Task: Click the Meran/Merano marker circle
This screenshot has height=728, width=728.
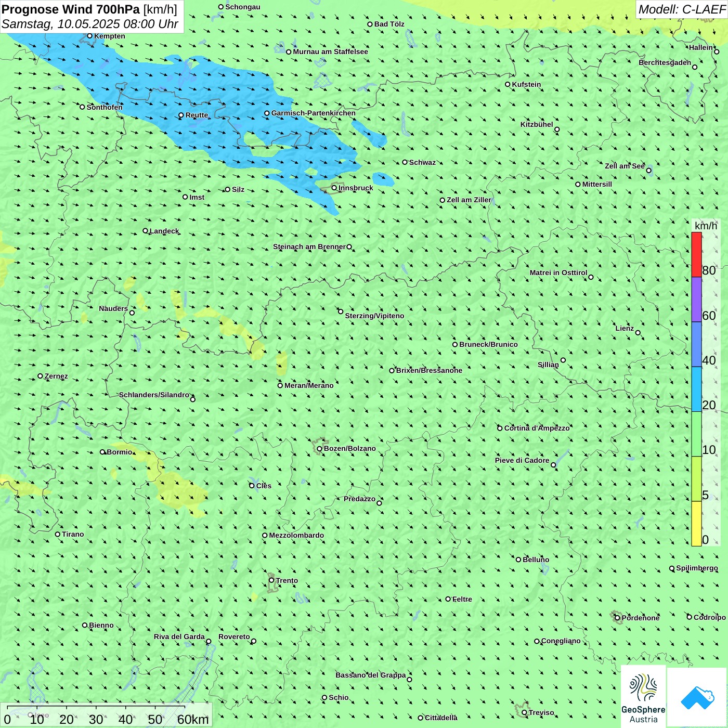Action: [280, 385]
